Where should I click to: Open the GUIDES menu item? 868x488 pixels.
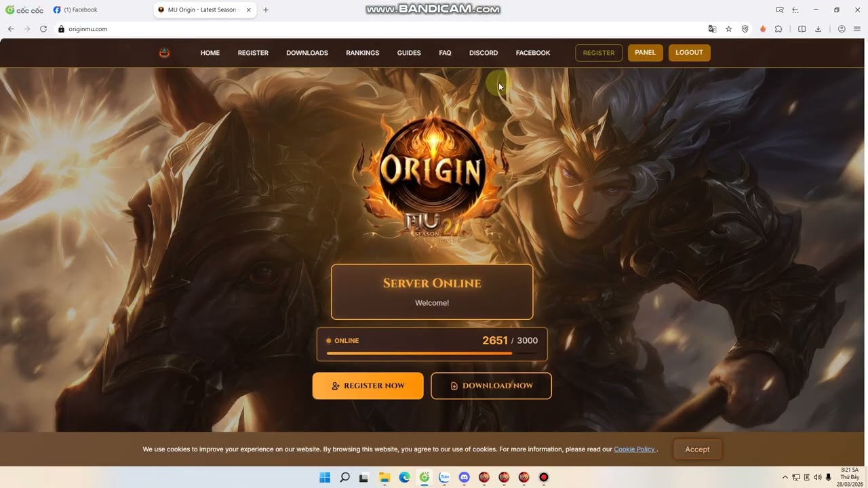point(409,53)
